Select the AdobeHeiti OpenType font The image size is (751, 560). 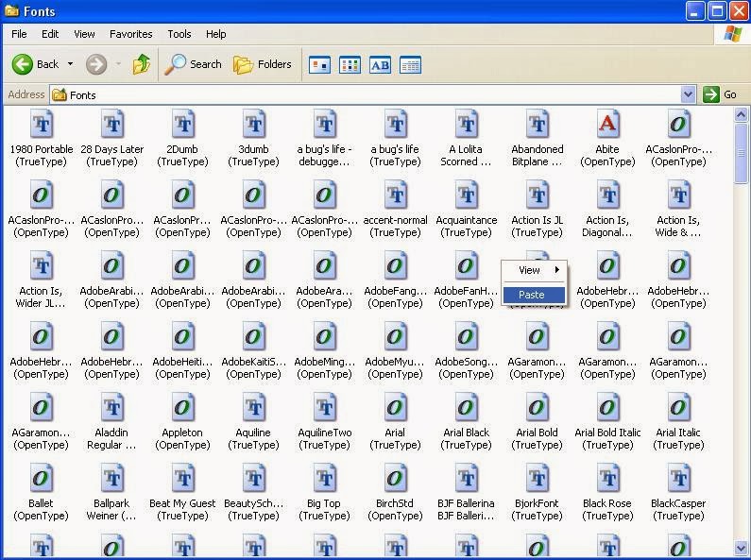tap(182, 351)
